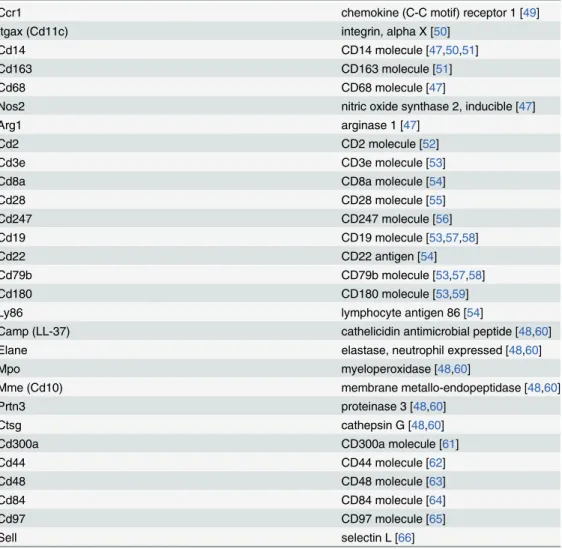Select 'nitric oxide synthase 2, inducible' description text

427,106
